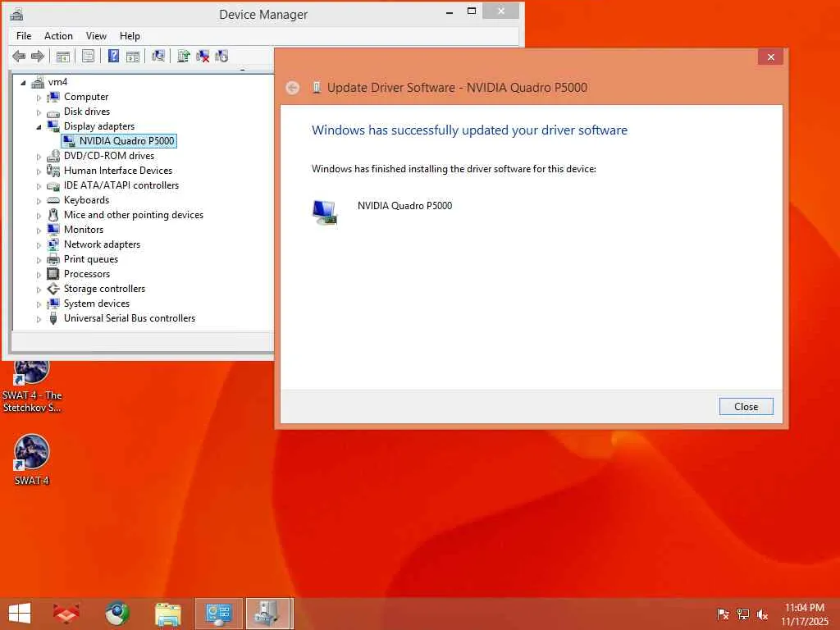This screenshot has width=840, height=630.
Task: Click the blue Help question-mark icon
Action: 113,56
